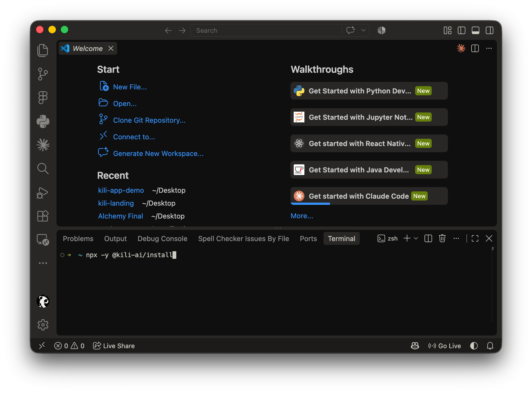Screen dimensions: 532x393
Task: Open the chat icon in title bar
Action: click(351, 30)
